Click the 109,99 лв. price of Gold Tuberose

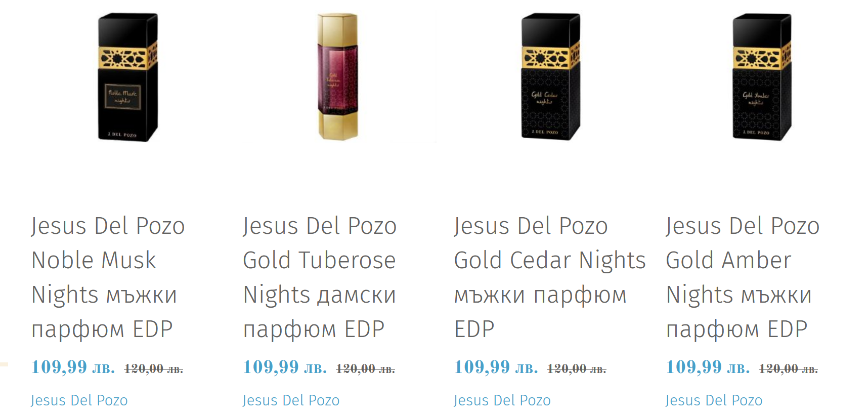(x=285, y=367)
